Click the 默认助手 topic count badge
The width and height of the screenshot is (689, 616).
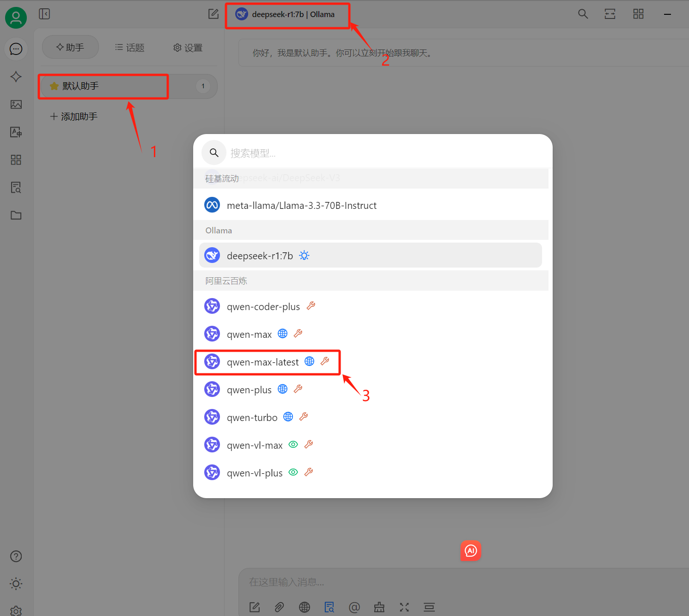203,86
